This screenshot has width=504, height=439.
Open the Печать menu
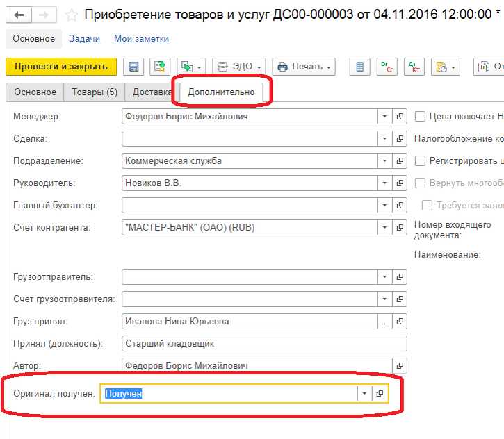[304, 67]
